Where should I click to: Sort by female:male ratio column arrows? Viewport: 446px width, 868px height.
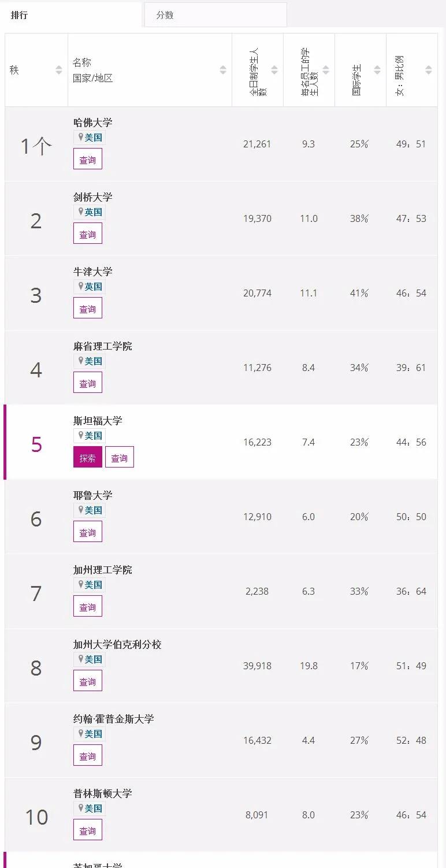coord(429,70)
